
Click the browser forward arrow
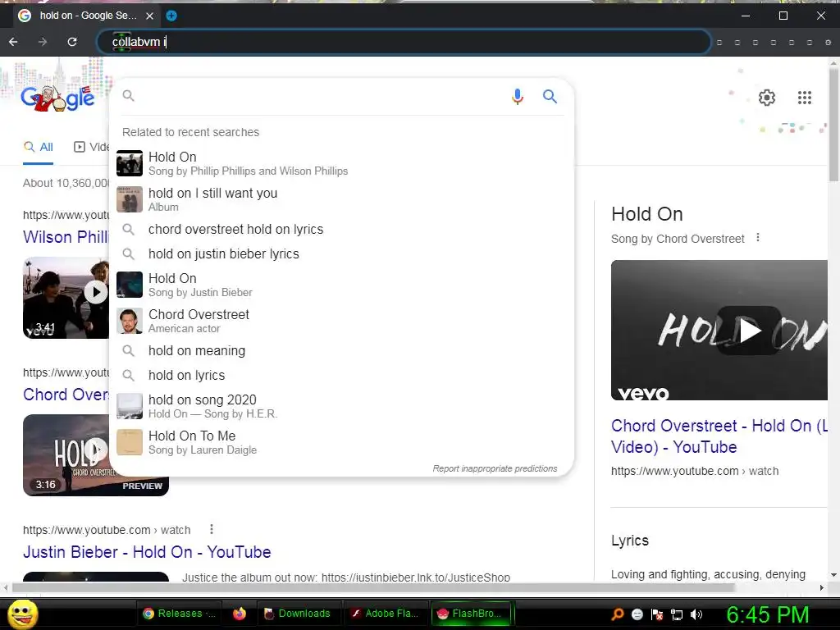coord(43,42)
